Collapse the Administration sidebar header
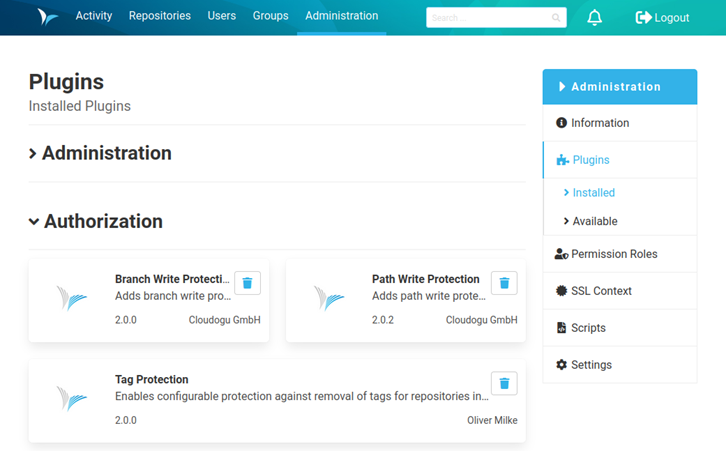726x451 pixels. (x=620, y=87)
